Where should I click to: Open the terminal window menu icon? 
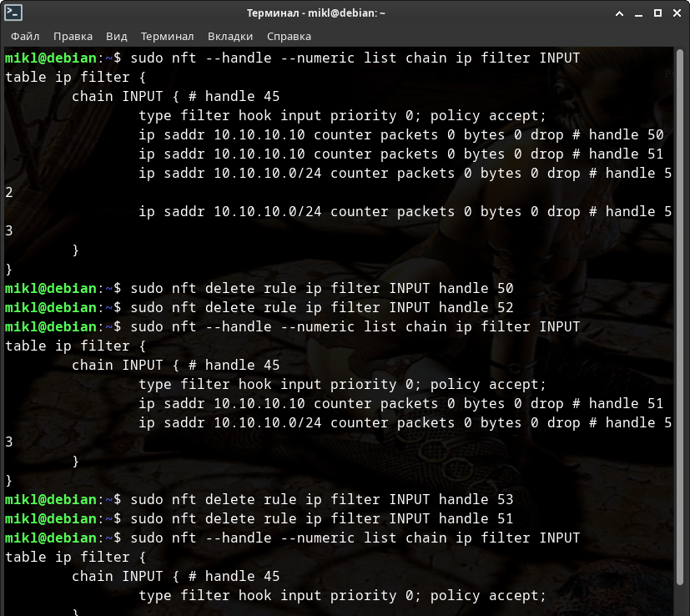coord(13,13)
